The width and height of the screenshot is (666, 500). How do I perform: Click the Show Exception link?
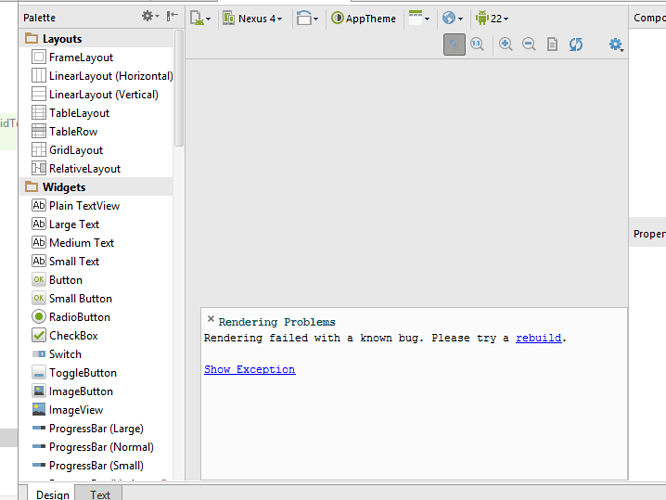(x=249, y=369)
